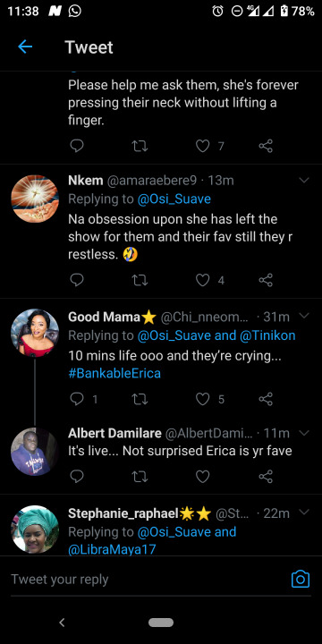Open chevron menu on Stephanie_raphael's tweet

pos(304,513)
